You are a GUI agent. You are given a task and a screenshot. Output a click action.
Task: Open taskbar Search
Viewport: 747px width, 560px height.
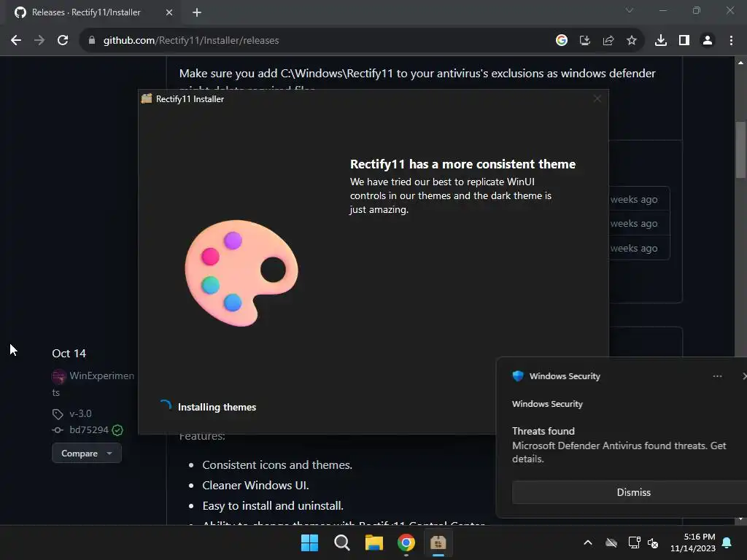[x=341, y=542]
